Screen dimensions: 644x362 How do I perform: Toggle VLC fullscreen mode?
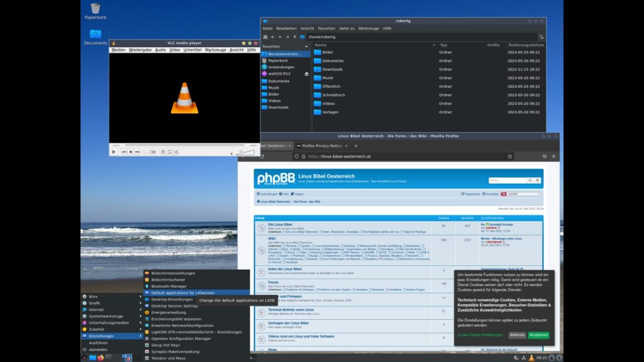click(147, 152)
